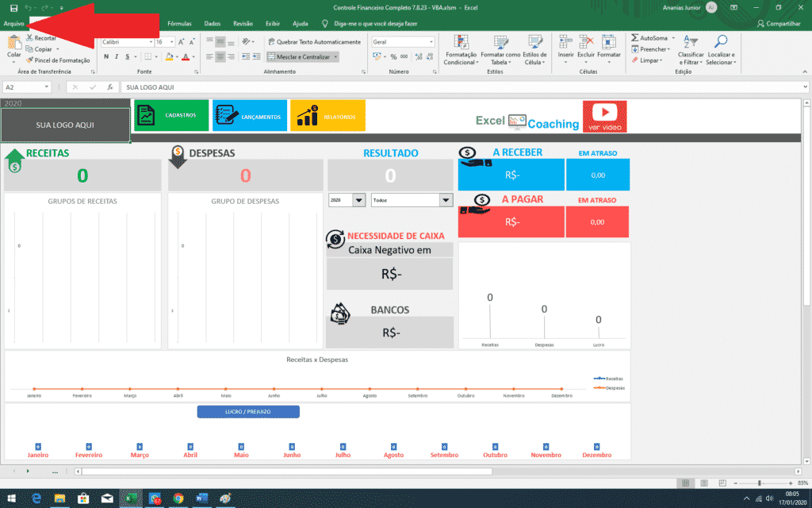Click the insert function fx icon
812x508 pixels.
click(109, 87)
